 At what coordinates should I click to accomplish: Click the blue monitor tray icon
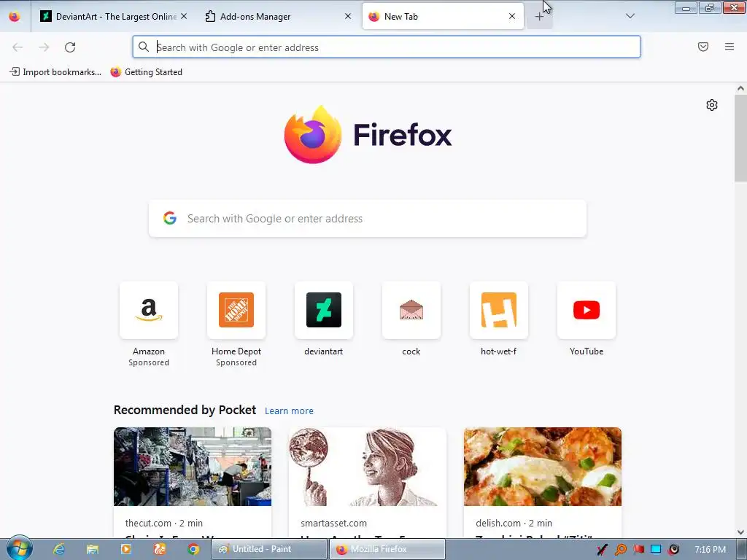[656, 550]
